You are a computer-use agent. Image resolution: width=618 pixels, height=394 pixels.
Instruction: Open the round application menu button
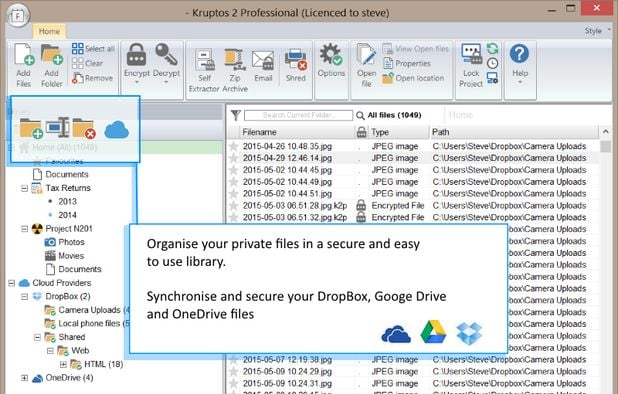tap(18, 16)
